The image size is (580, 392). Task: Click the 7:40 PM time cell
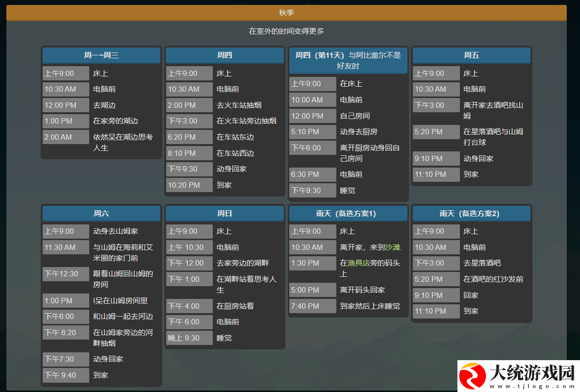313,306
